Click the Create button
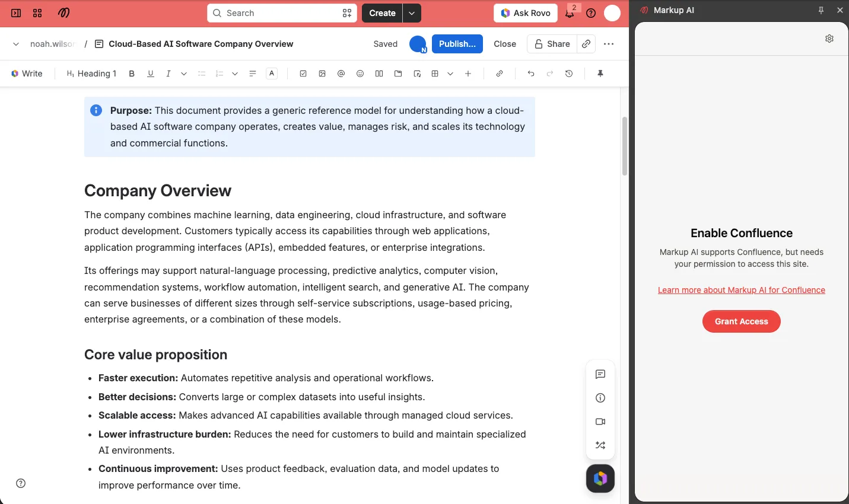This screenshot has height=504, width=849. pyautogui.click(x=382, y=13)
